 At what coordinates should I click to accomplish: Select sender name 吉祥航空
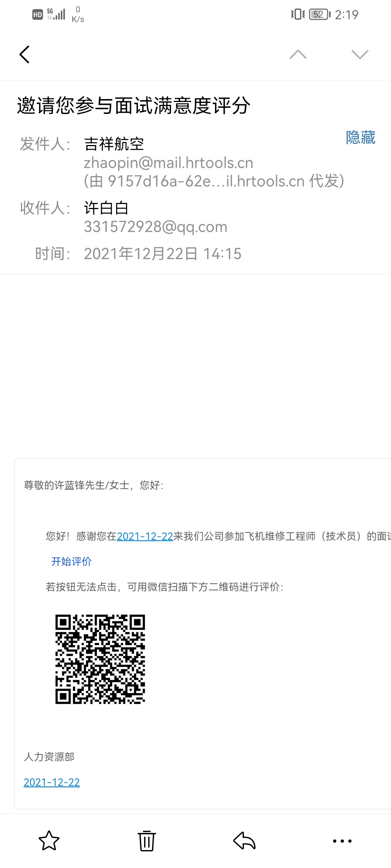[114, 144]
